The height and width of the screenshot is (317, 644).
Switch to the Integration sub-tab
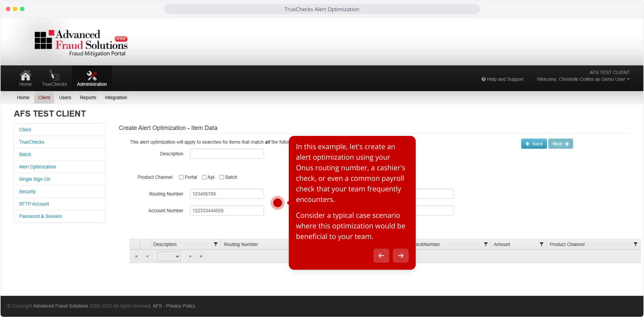point(116,97)
